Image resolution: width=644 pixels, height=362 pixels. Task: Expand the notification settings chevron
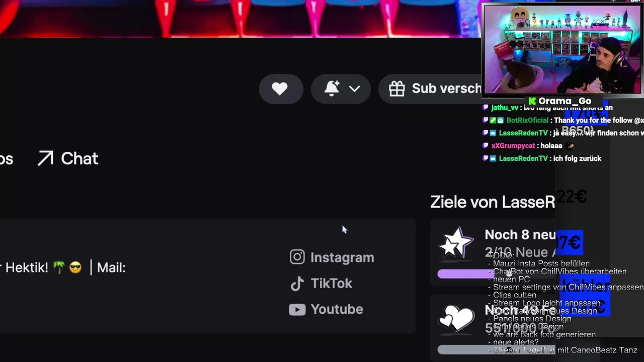[354, 89]
